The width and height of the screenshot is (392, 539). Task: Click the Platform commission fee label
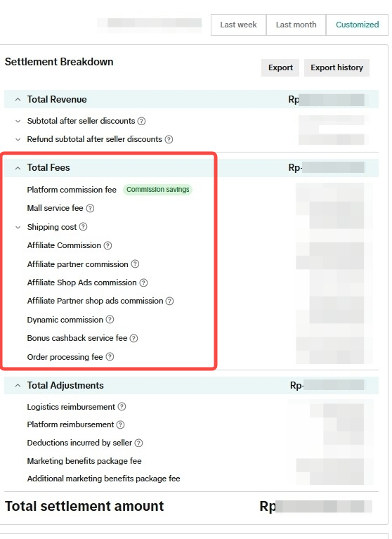72,190
